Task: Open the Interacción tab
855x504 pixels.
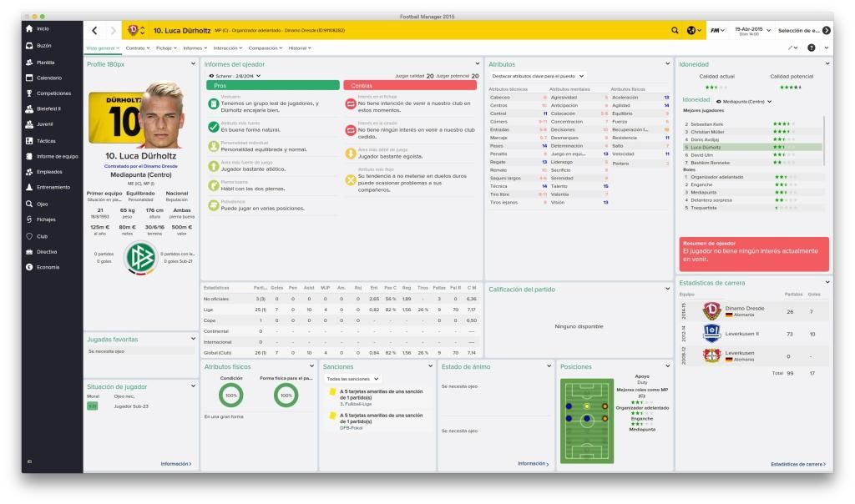Action: click(227, 48)
